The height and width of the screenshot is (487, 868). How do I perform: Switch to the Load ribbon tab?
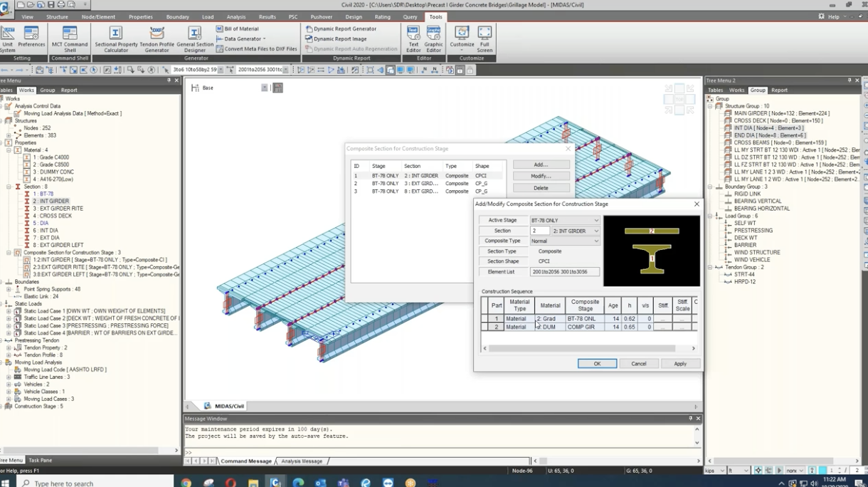[x=208, y=17]
